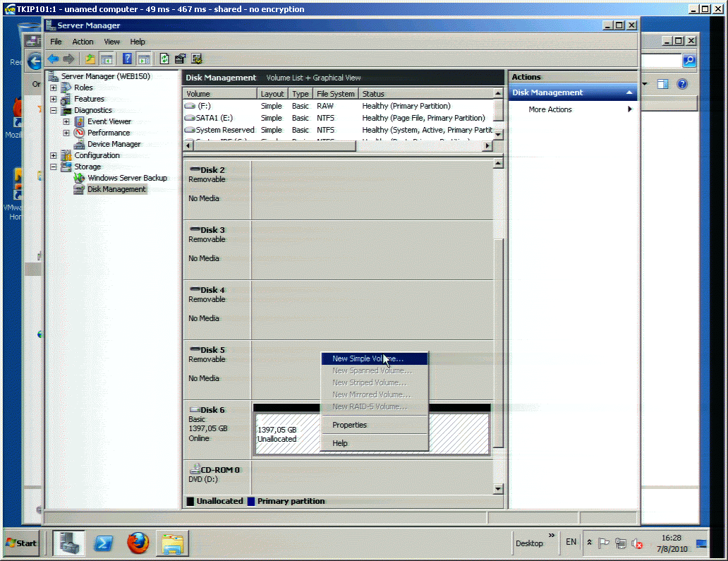The height and width of the screenshot is (561, 728).
Task: Click the Action Center flag tray icon
Action: 604,543
